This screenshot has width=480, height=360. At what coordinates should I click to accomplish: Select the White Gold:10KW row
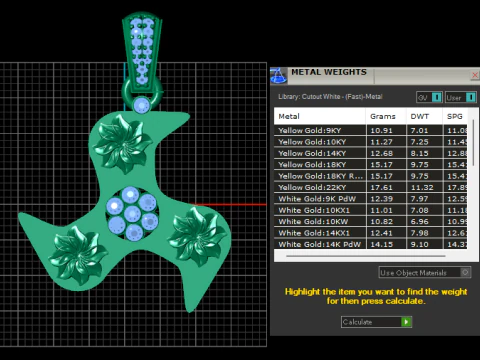click(x=370, y=221)
